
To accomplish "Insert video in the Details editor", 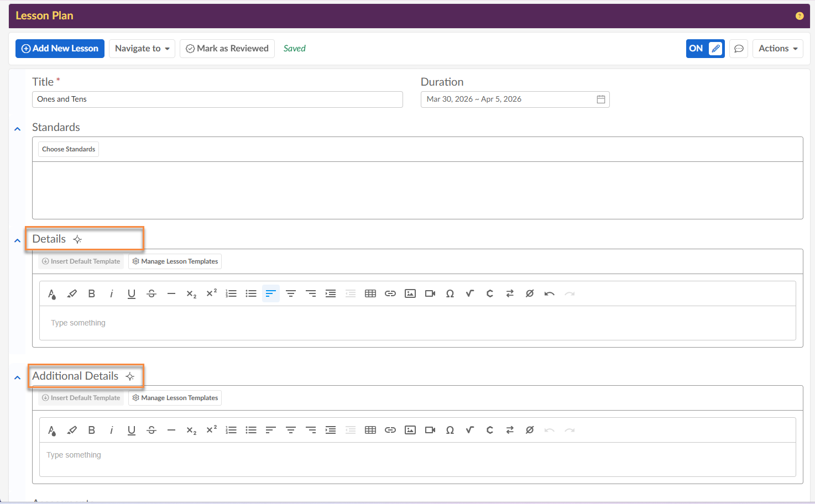I will point(430,293).
